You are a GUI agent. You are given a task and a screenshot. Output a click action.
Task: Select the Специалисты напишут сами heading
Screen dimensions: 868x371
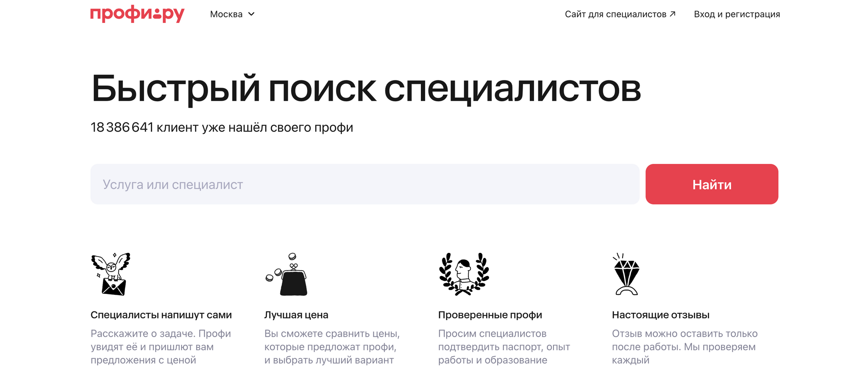(x=161, y=315)
